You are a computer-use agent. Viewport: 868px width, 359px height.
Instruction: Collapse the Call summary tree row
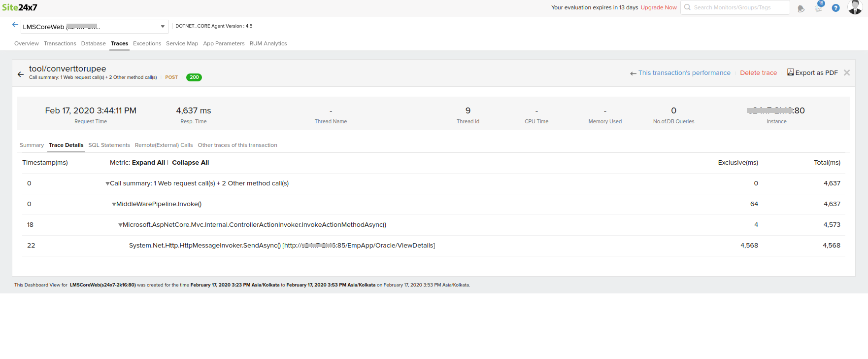pos(107,184)
